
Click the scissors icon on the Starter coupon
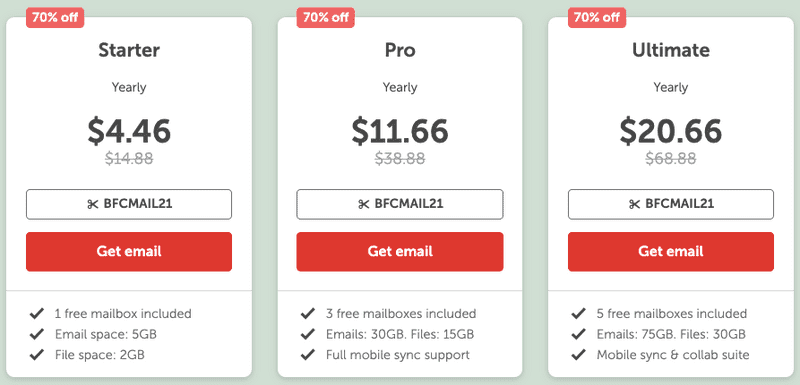pyautogui.click(x=92, y=204)
